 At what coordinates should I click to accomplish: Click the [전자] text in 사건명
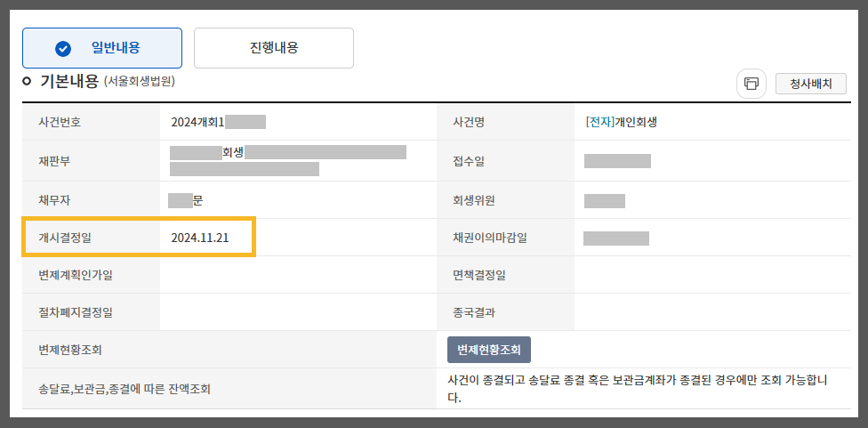(599, 123)
